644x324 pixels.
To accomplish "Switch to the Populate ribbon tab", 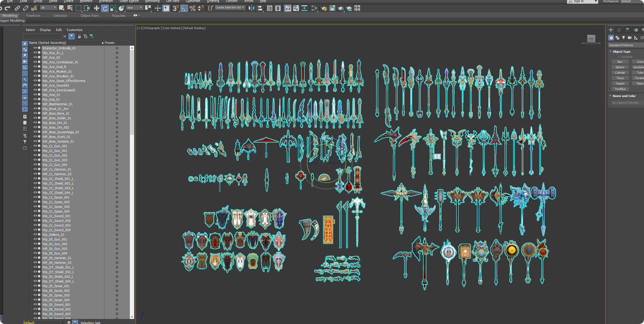I will pos(119,16).
